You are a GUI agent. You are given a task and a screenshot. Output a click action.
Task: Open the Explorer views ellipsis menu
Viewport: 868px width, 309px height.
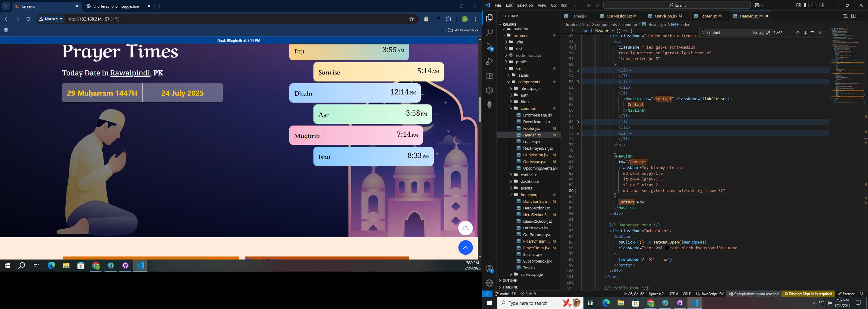(x=554, y=16)
